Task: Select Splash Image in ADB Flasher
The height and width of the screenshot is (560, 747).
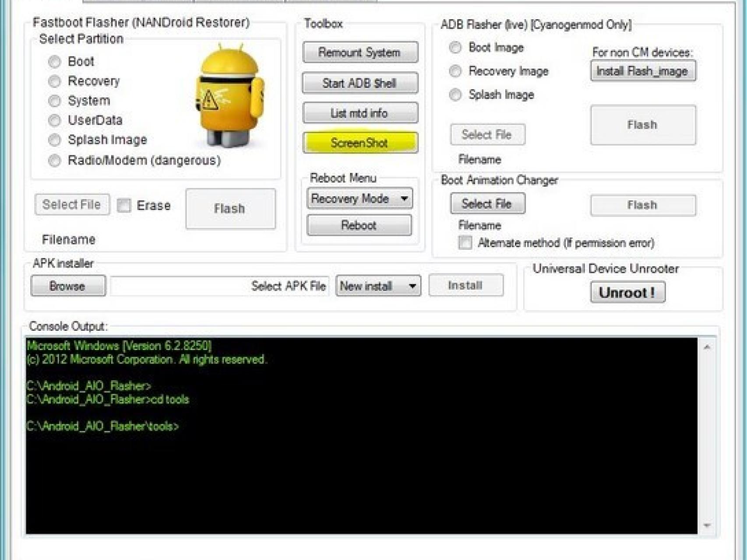Action: [x=455, y=94]
